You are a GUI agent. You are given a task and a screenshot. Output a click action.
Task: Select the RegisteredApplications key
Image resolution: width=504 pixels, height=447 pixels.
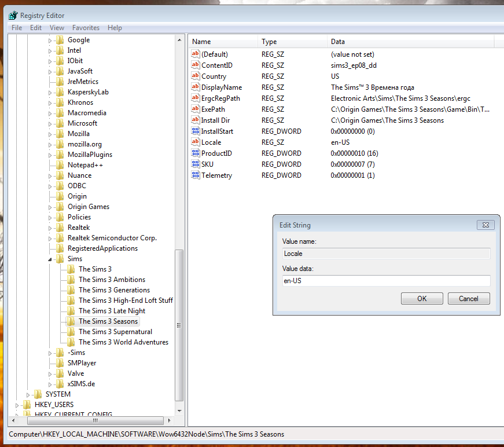click(102, 248)
